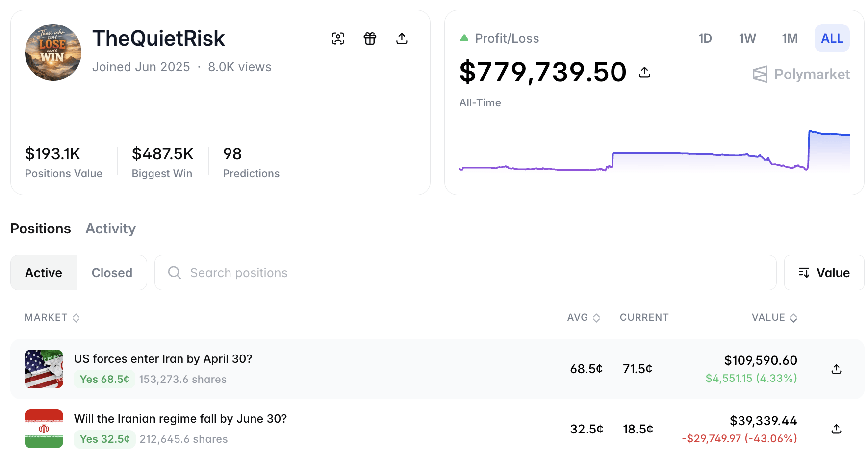868x457 pixels.
Task: Select the 1W profit/loss timeframe
Action: coord(747,38)
